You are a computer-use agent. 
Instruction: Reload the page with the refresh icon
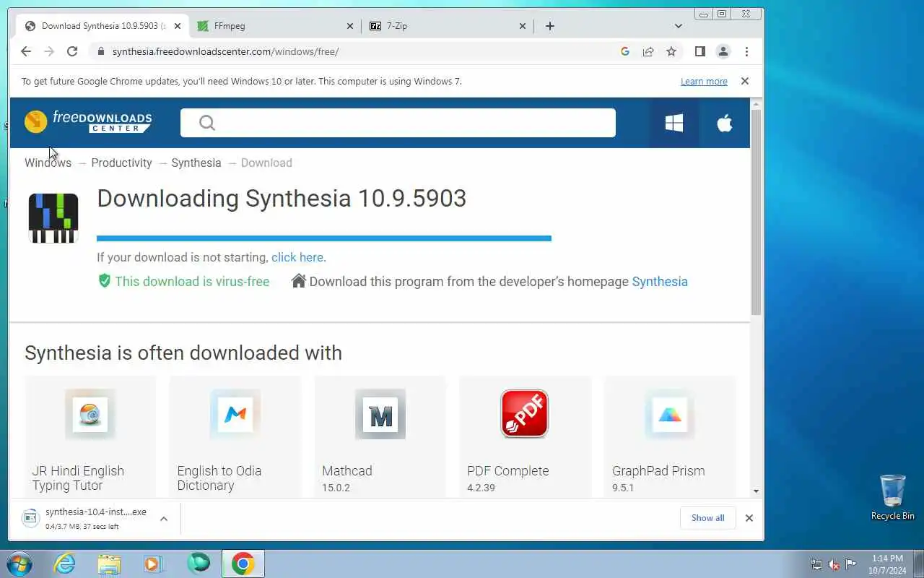click(72, 51)
